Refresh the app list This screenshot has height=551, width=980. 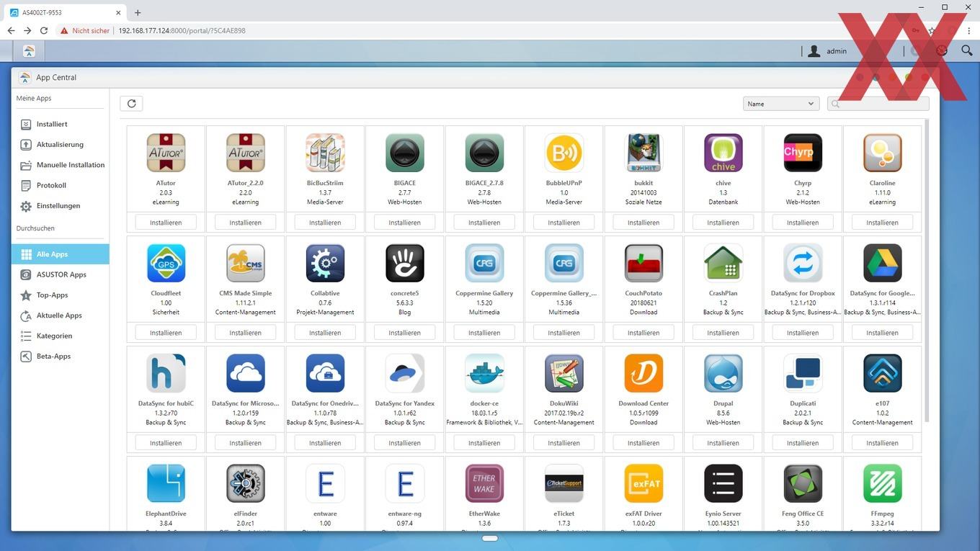pos(131,104)
